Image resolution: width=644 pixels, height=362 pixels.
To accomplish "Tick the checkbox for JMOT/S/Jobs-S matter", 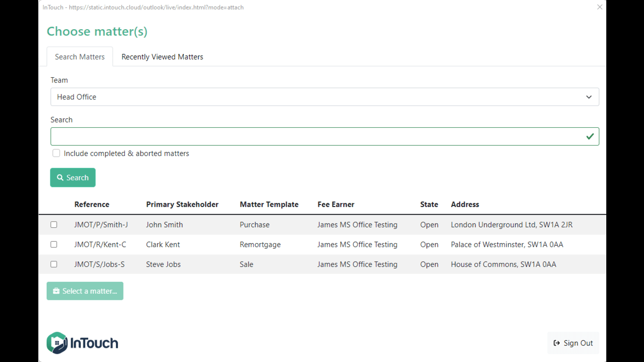I will 54,264.
